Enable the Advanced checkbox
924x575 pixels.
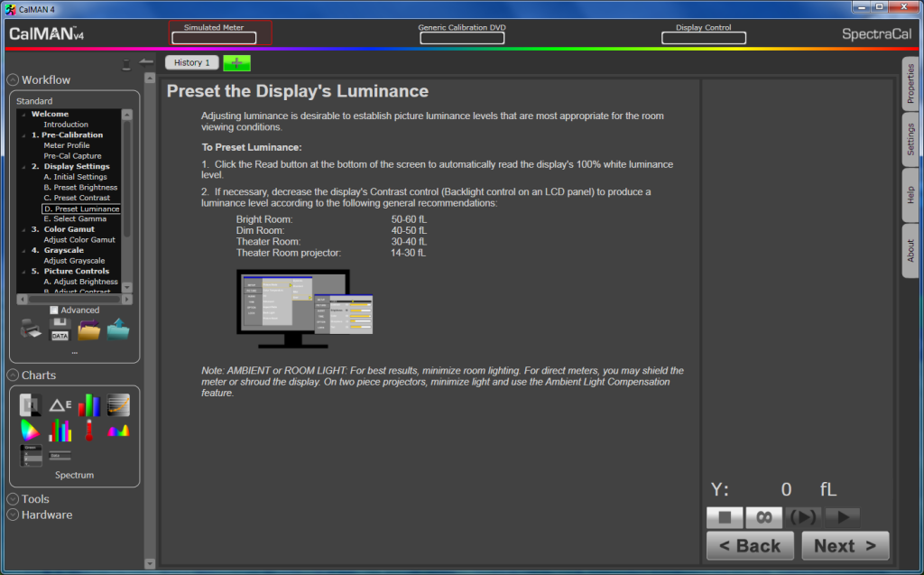(x=54, y=311)
